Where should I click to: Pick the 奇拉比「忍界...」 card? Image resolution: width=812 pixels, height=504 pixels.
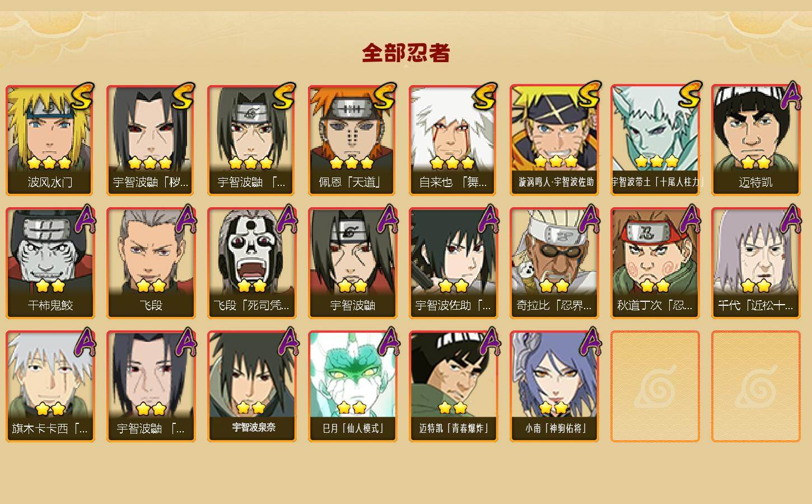(554, 263)
